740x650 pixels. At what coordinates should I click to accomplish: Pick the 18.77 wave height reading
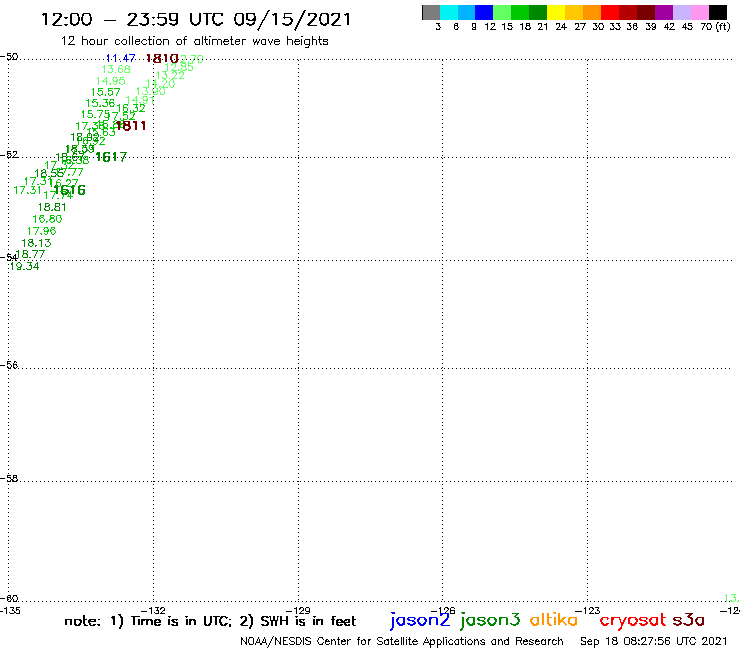[30, 254]
